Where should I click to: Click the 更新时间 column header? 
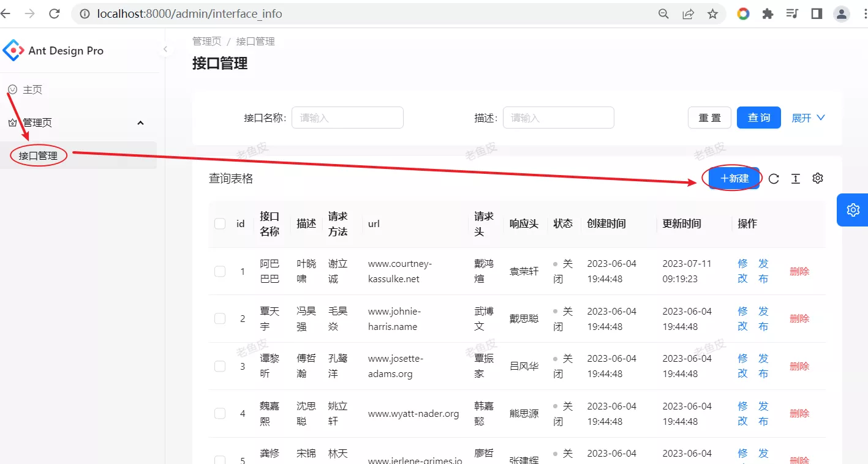click(682, 224)
